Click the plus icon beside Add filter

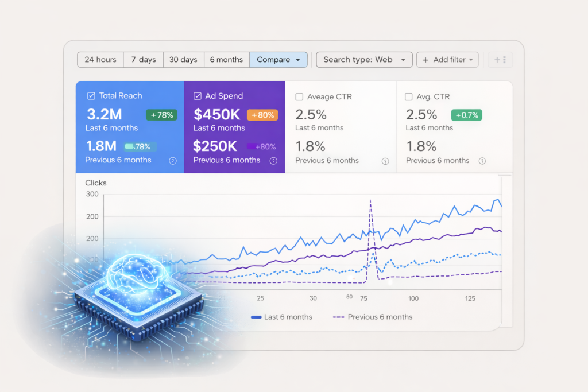click(x=425, y=60)
